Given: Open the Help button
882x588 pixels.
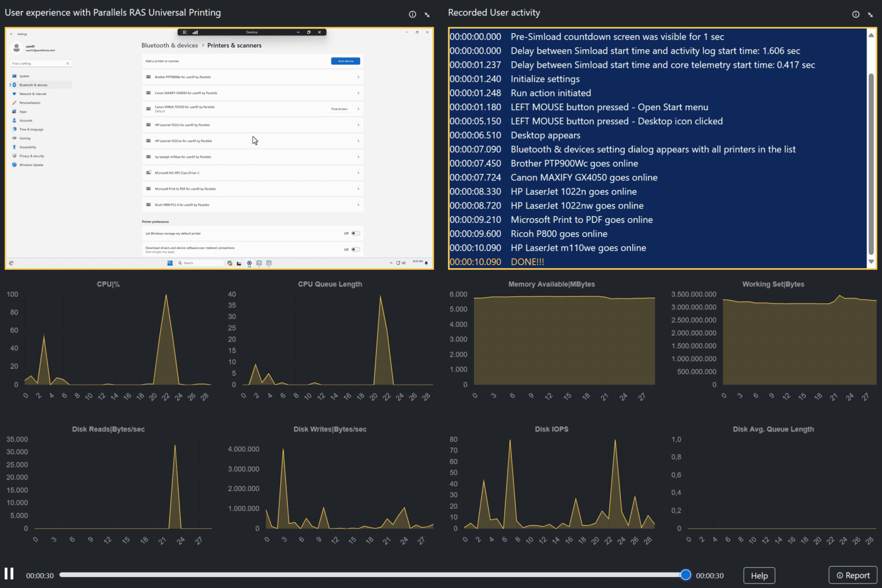Looking at the screenshot, I should [759, 575].
